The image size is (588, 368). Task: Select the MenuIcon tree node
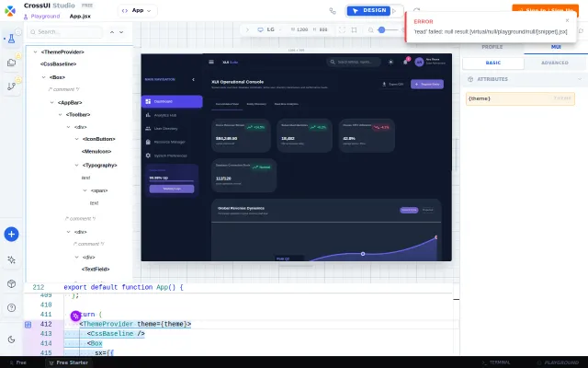(96, 152)
